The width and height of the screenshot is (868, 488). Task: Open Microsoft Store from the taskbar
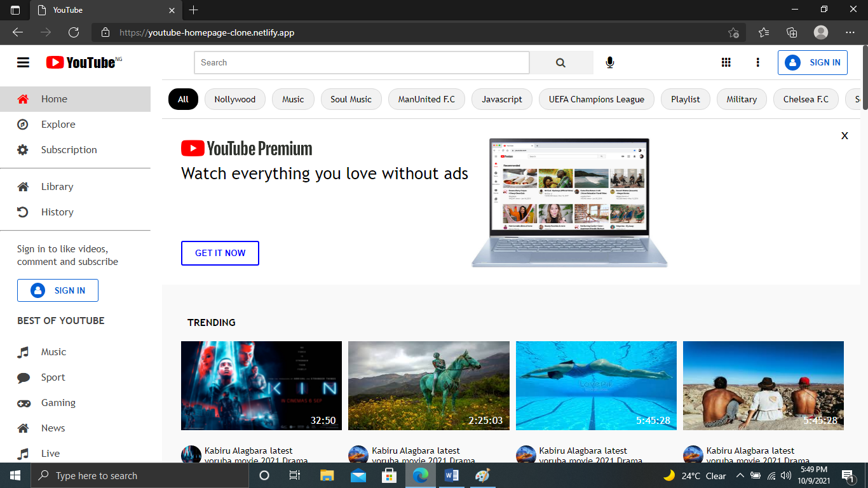tap(389, 475)
